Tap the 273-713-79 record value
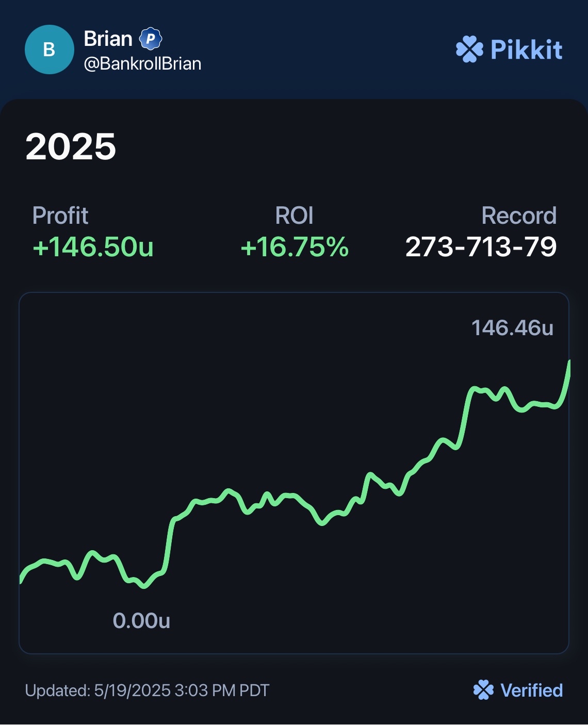588x725 pixels. pyautogui.click(x=481, y=247)
